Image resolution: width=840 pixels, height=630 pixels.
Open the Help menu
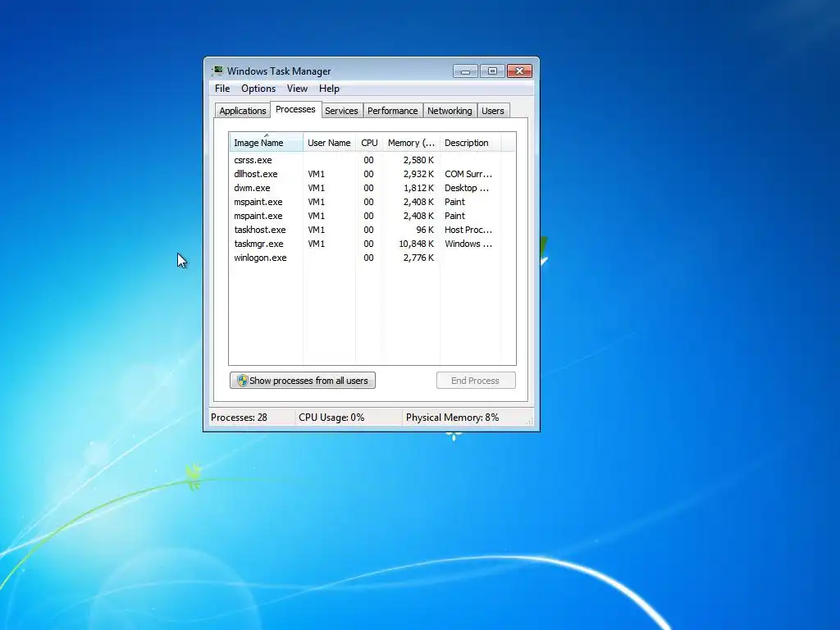(329, 89)
